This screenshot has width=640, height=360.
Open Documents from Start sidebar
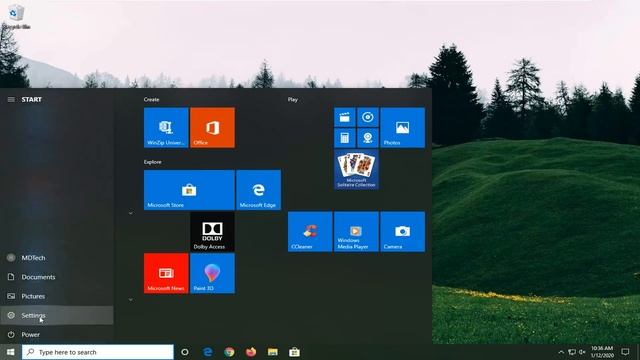click(x=57, y=277)
